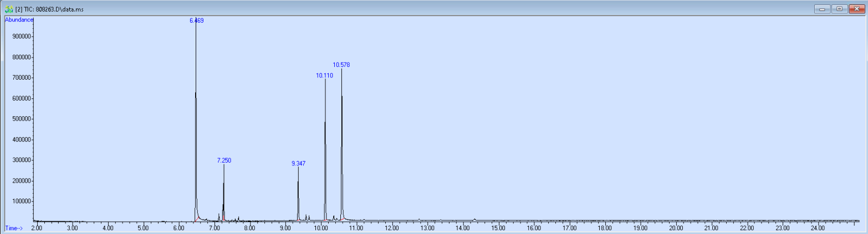Click peak label 6.469

point(197,20)
